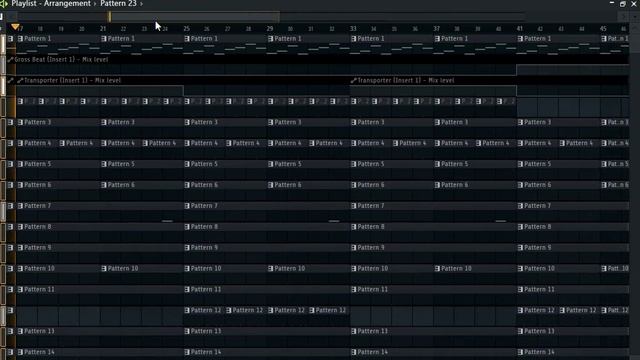Click the horizontal scrollbar thumb
The width and height of the screenshot is (640, 360).
[194, 17]
